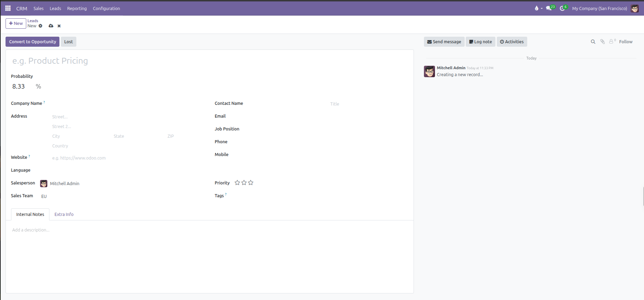
Task: Click Convert to Opportunity button
Action: click(x=32, y=42)
